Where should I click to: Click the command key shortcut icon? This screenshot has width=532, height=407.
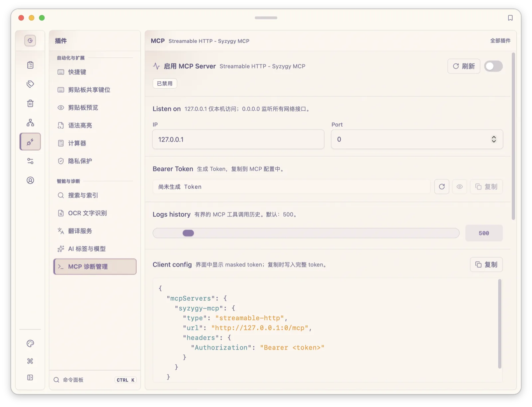point(30,361)
